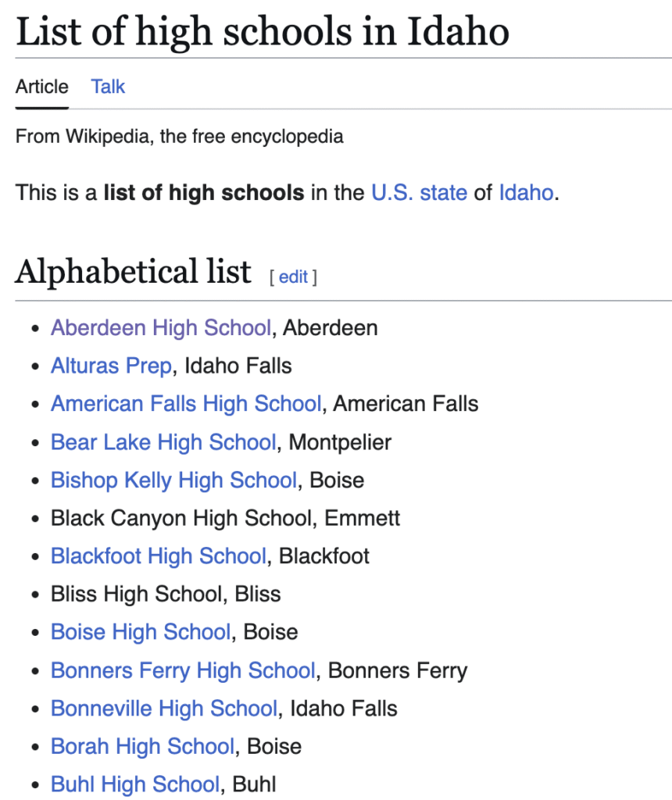Open Aberdeen High School article
This screenshot has width=672, height=800.
pyautogui.click(x=161, y=328)
